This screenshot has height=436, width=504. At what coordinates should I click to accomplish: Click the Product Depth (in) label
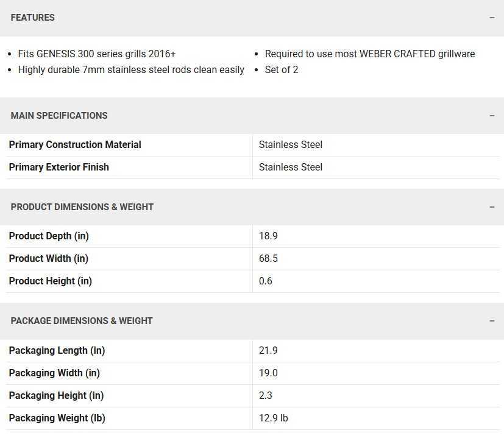[49, 236]
